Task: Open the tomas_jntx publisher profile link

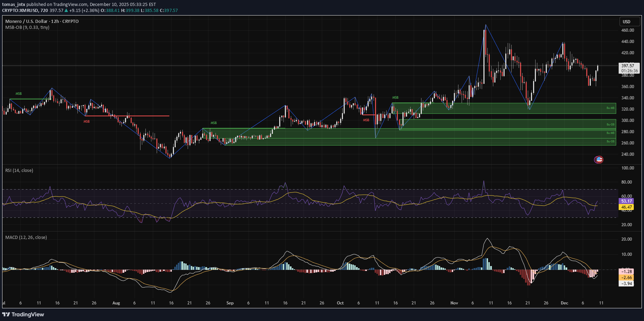Action: (13, 5)
